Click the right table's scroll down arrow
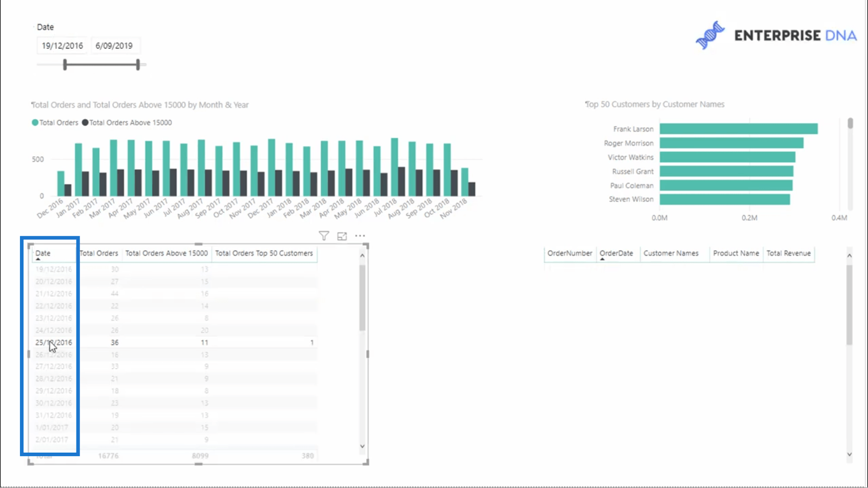Viewport: 868px width, 488px height. (x=850, y=454)
